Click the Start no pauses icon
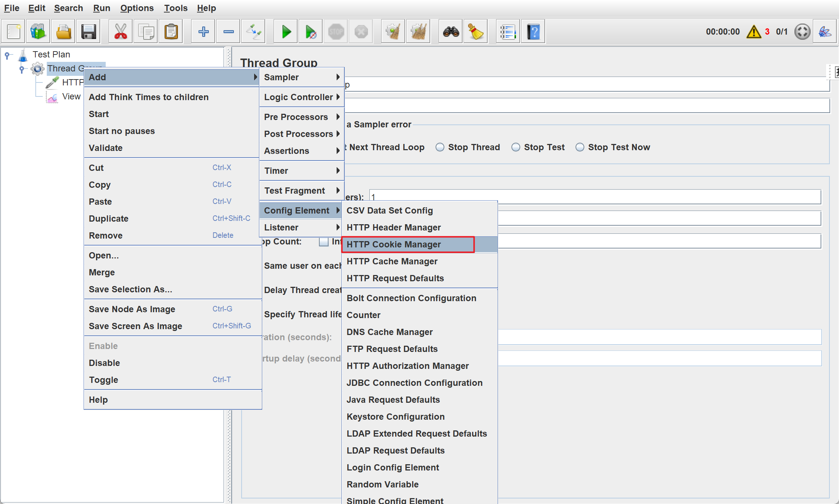 tap(311, 32)
